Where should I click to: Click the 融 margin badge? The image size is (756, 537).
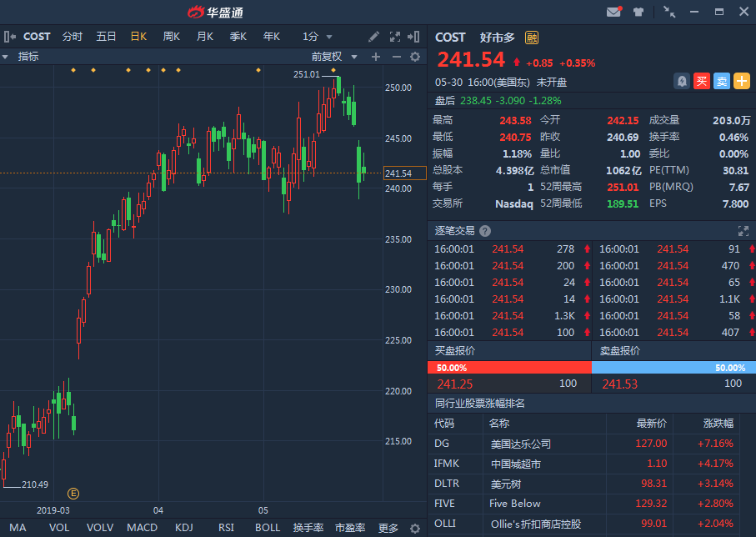pyautogui.click(x=532, y=38)
